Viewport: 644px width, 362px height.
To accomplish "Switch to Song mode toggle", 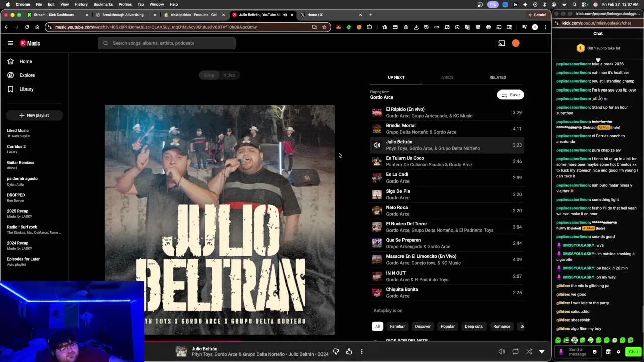I will pyautogui.click(x=209, y=75).
